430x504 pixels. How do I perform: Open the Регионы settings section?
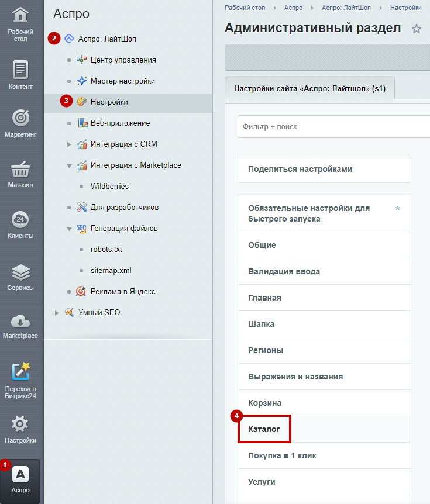(324, 350)
